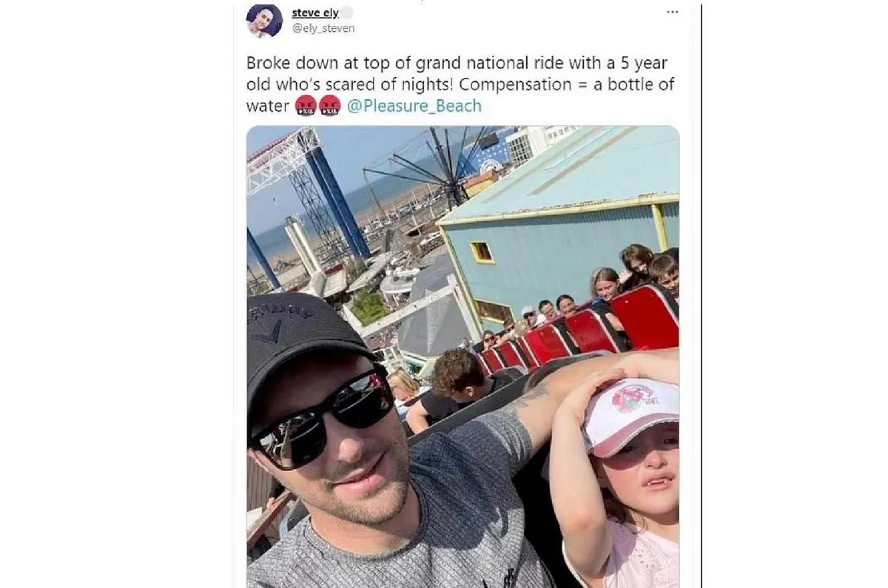Viewport: 888px width, 588px height.
Task: Open the attached roller coaster photo
Action: click(x=462, y=356)
